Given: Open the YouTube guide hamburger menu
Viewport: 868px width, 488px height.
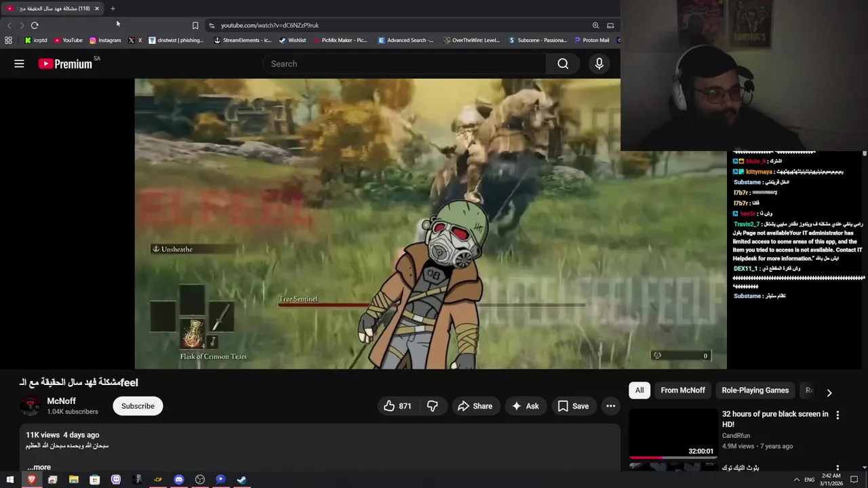Looking at the screenshot, I should 19,64.
